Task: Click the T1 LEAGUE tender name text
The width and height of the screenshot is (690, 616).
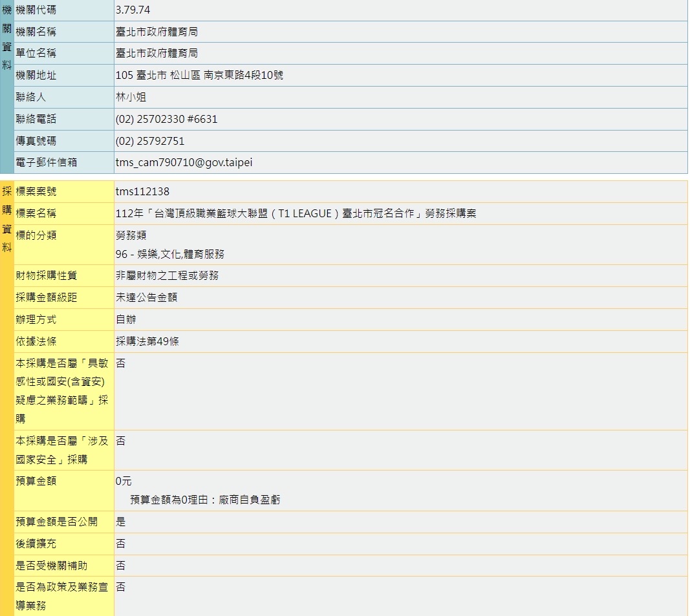Action: coord(296,213)
